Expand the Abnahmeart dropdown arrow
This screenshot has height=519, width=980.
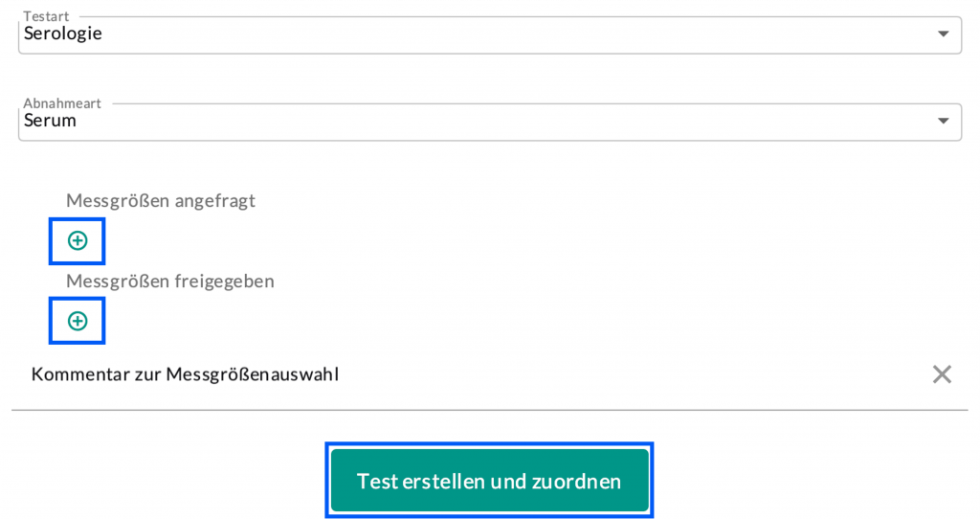point(944,122)
